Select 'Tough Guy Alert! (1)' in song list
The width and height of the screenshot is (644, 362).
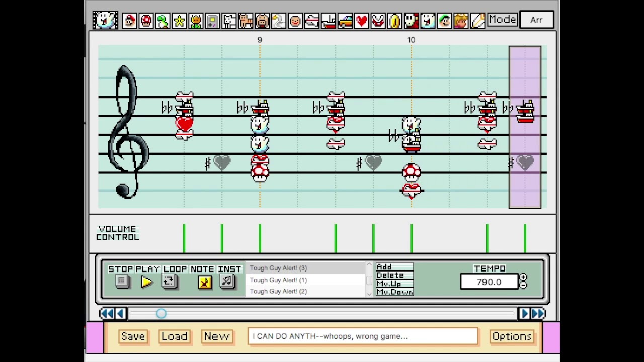click(305, 280)
